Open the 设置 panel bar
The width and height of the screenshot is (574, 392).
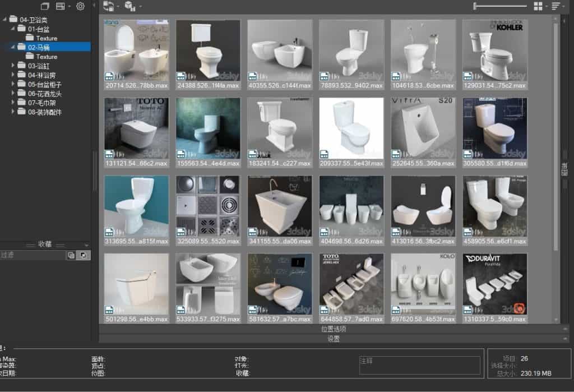tap(334, 339)
